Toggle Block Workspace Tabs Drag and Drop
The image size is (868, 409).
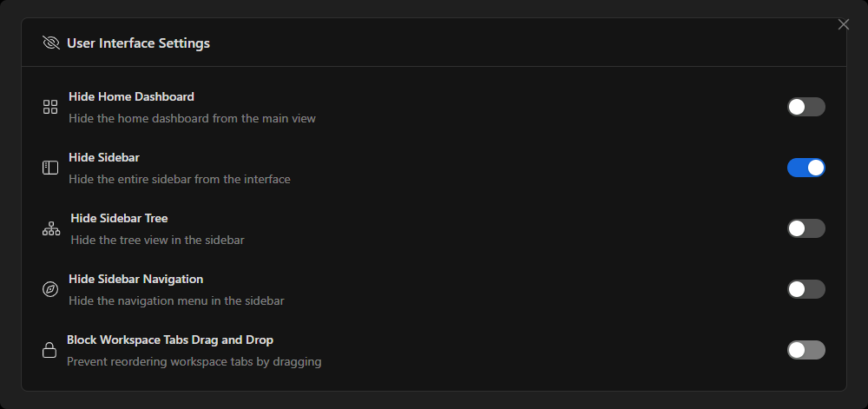click(806, 350)
